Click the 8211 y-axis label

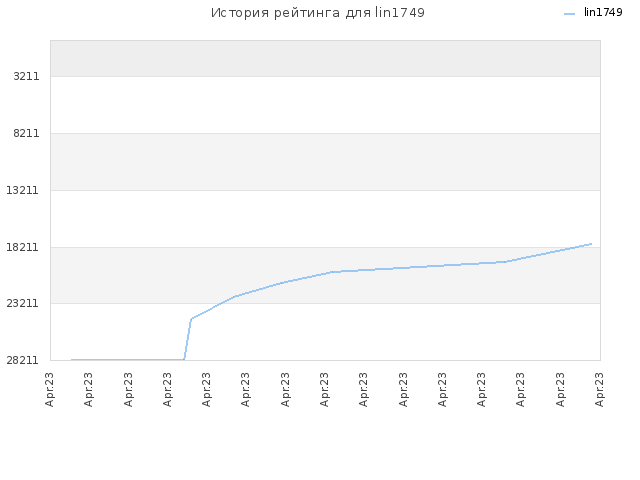tap(26, 133)
